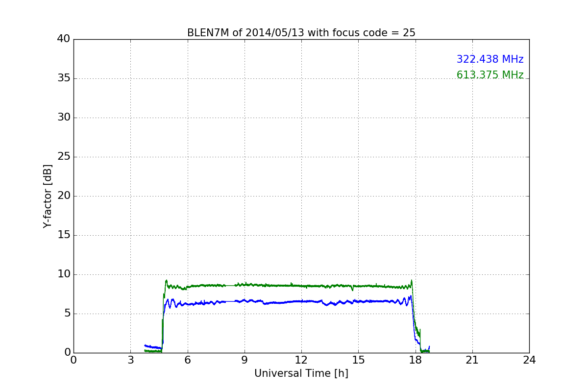Click the x-axis tick label '9'
This screenshot has height=392, width=588.
[245, 360]
